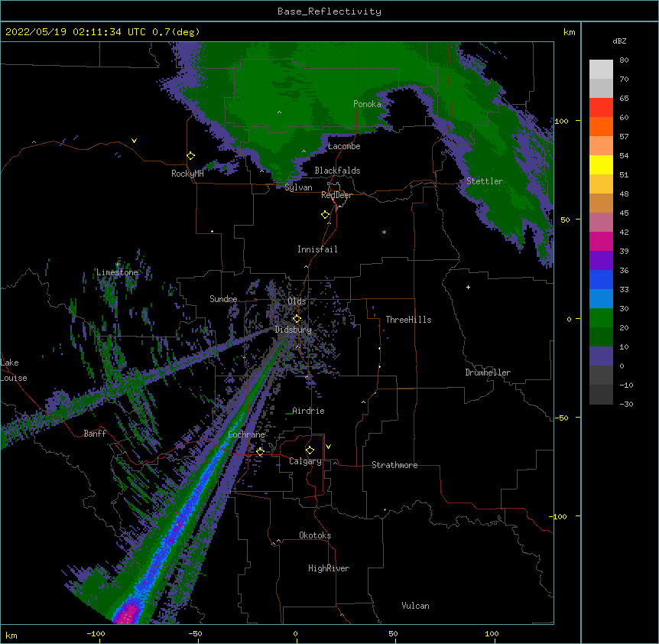Click the Vulcan label
The image size is (659, 644).
pos(415,606)
